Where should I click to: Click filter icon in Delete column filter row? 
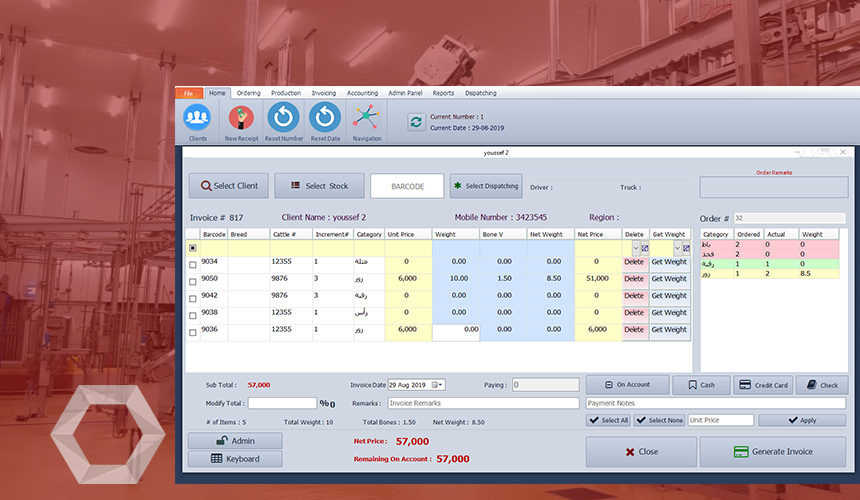645,248
